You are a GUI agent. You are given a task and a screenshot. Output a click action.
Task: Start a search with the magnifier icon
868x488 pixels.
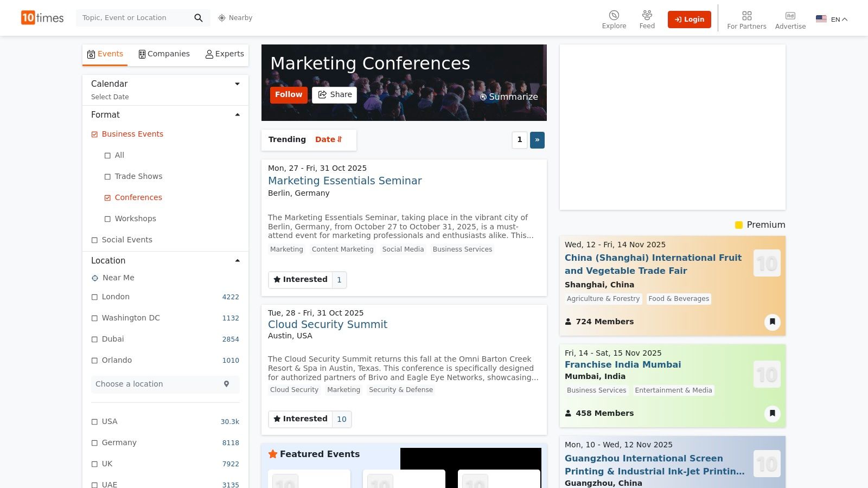[199, 17]
